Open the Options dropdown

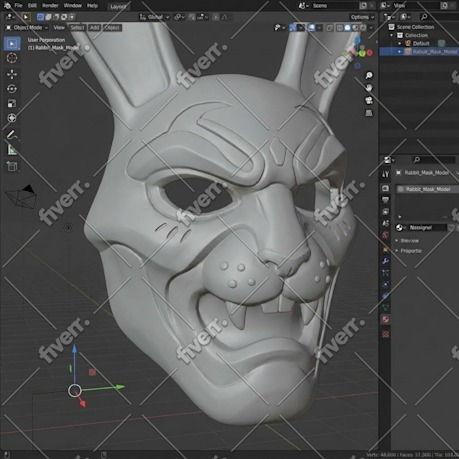(362, 17)
